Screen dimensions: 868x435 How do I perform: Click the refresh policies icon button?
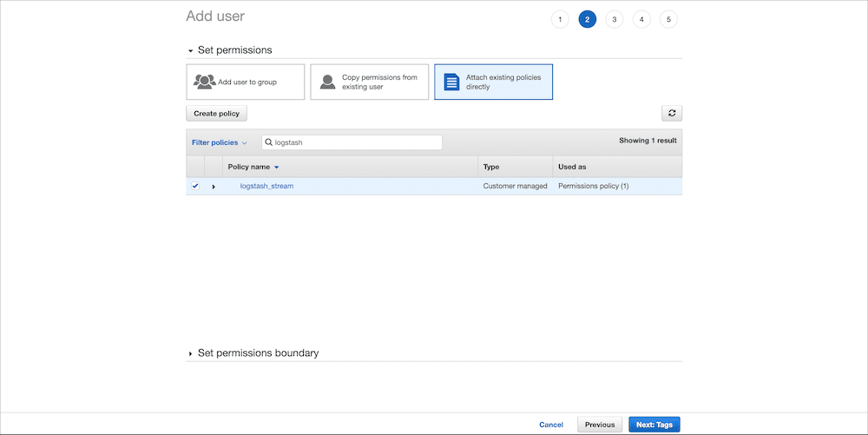(672, 113)
